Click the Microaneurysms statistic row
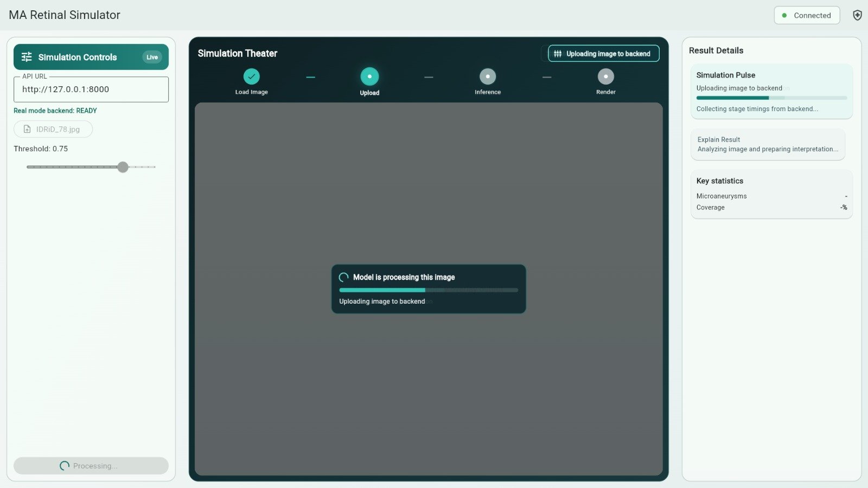868x488 pixels. point(771,196)
